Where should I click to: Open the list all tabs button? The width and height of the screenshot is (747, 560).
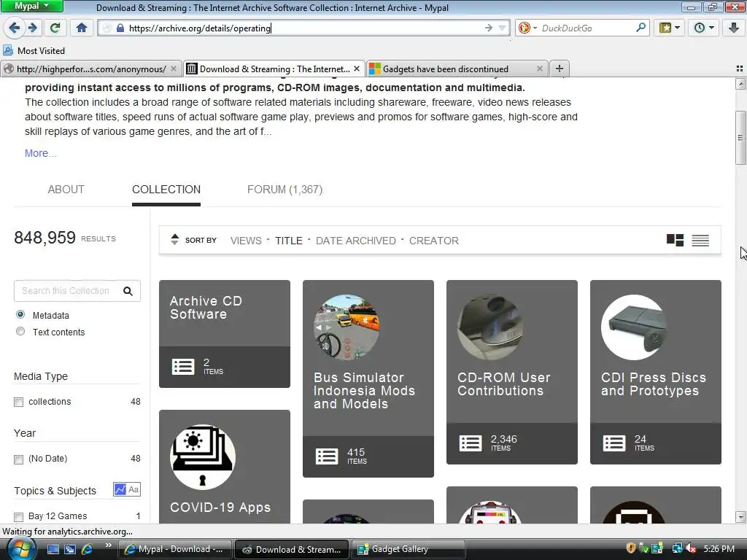coord(740,69)
